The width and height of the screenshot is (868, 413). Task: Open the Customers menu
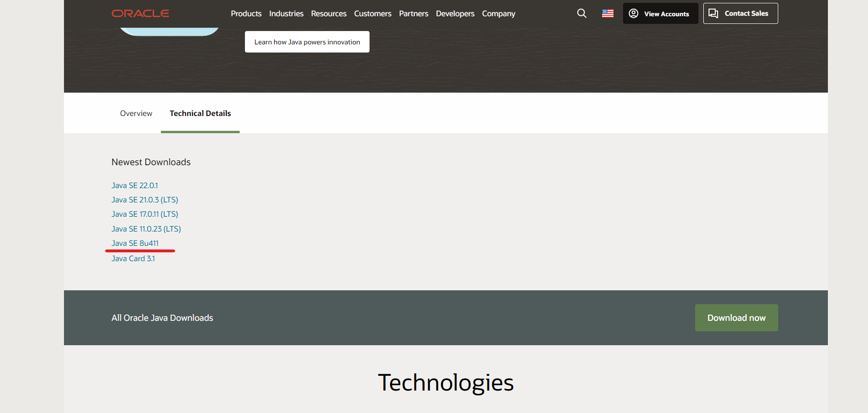tap(372, 13)
